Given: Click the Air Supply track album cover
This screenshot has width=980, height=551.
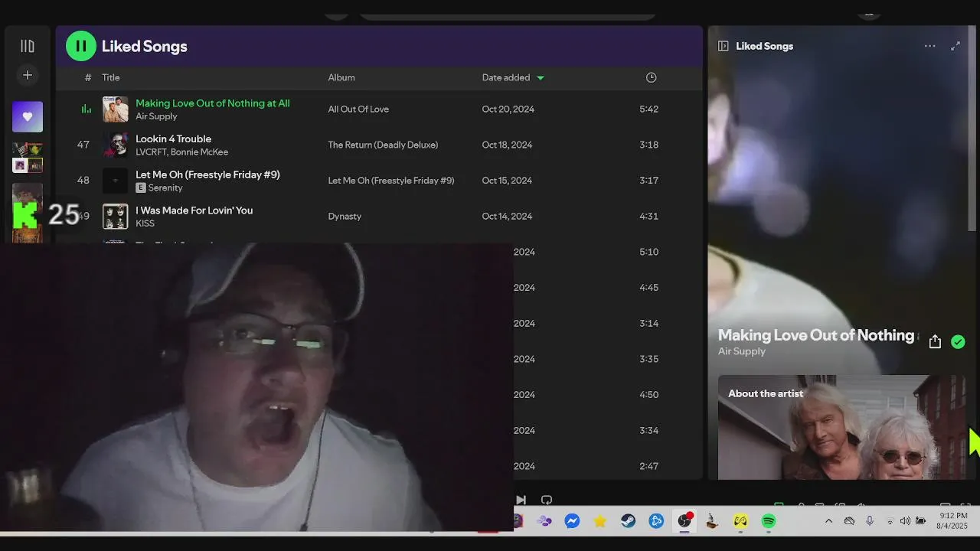Looking at the screenshot, I should (116, 109).
